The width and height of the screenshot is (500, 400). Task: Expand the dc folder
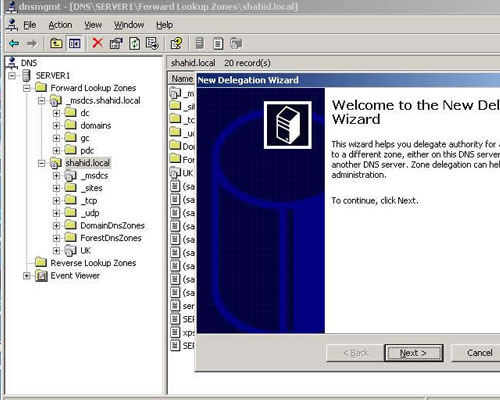(x=56, y=113)
